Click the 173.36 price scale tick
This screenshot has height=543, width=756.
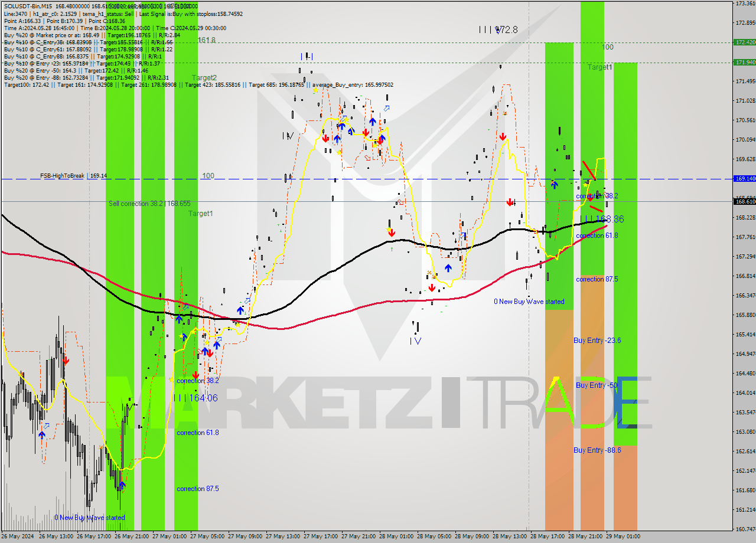[x=745, y=4]
